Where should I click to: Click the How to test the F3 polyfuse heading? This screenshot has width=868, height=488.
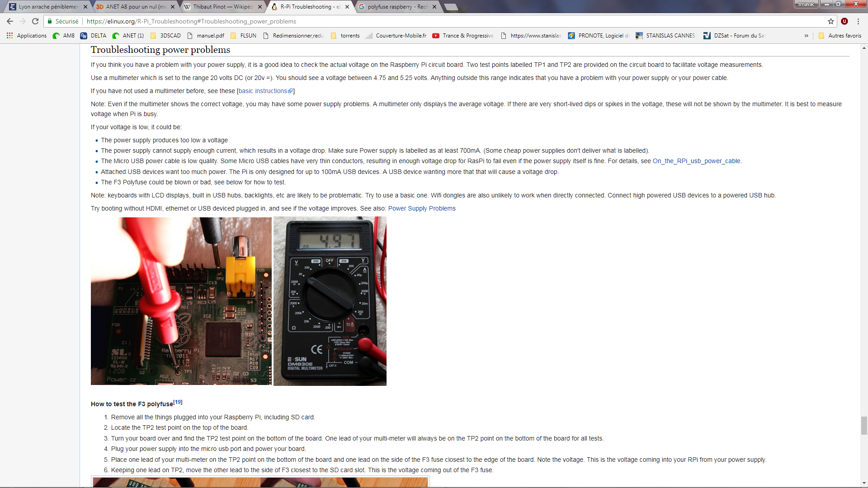pos(132,404)
